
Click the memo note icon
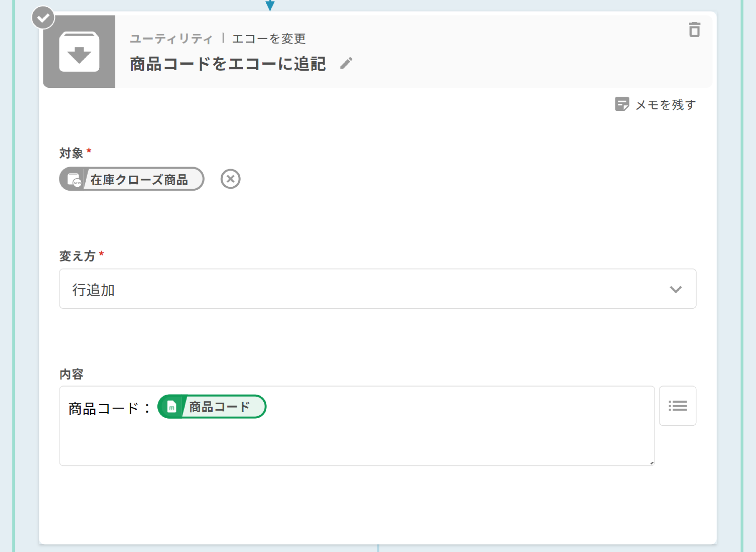(x=622, y=104)
